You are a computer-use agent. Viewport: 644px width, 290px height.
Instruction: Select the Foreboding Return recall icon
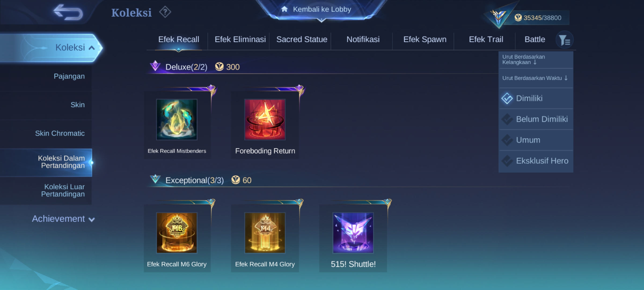[x=265, y=119]
